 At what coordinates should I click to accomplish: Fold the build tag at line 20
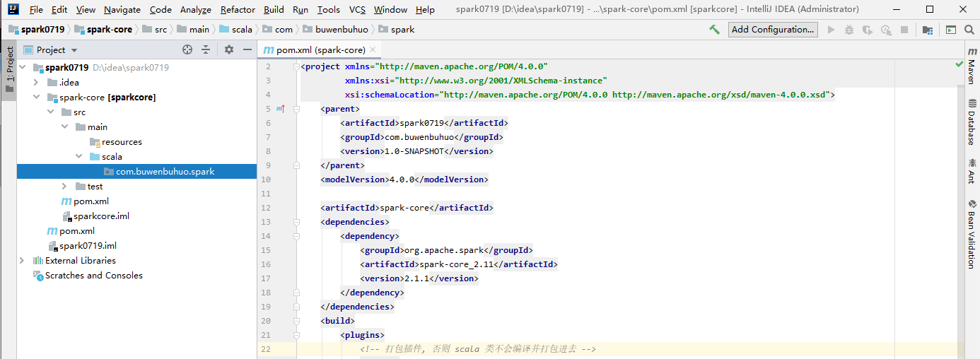point(296,321)
